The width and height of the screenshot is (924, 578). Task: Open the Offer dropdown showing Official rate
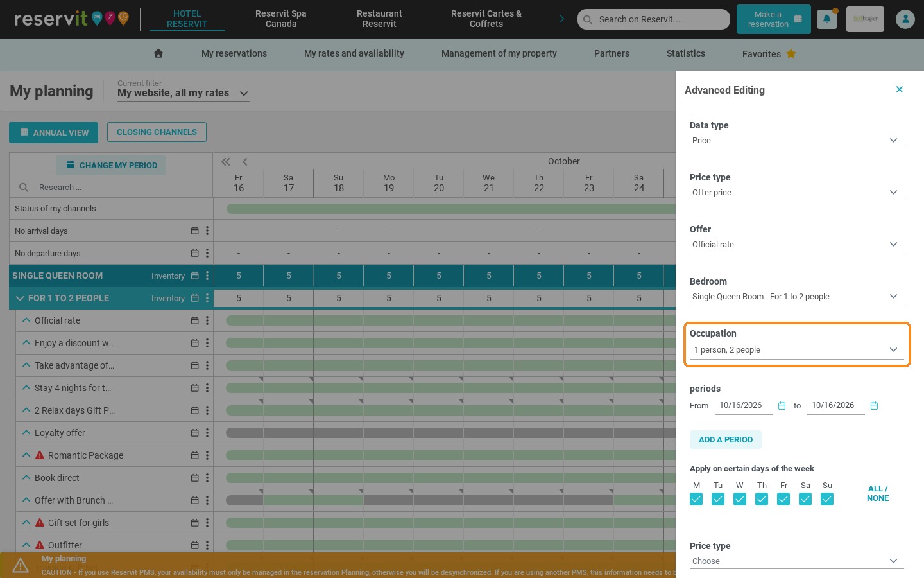pyautogui.click(x=796, y=245)
